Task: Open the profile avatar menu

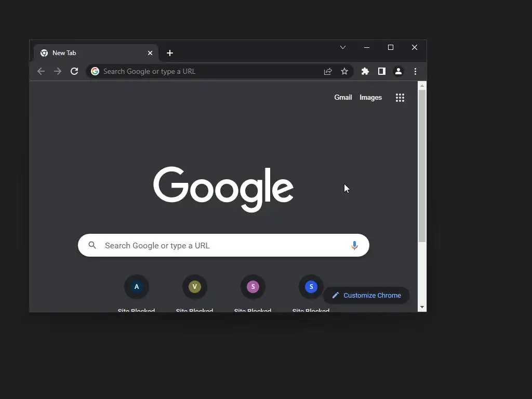Action: click(x=398, y=71)
